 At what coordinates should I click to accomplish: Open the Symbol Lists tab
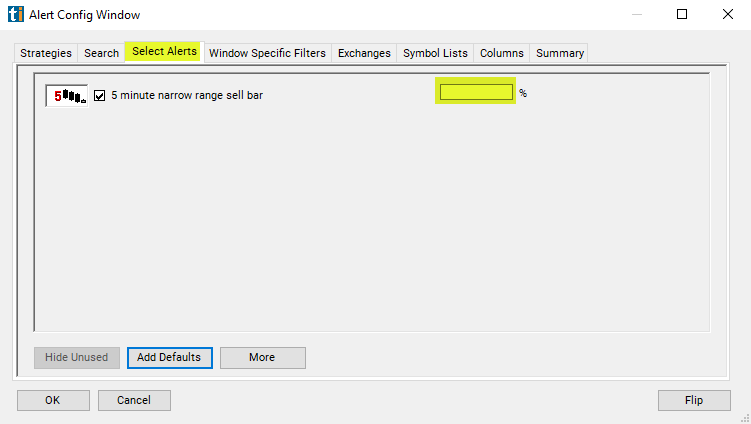(x=435, y=53)
